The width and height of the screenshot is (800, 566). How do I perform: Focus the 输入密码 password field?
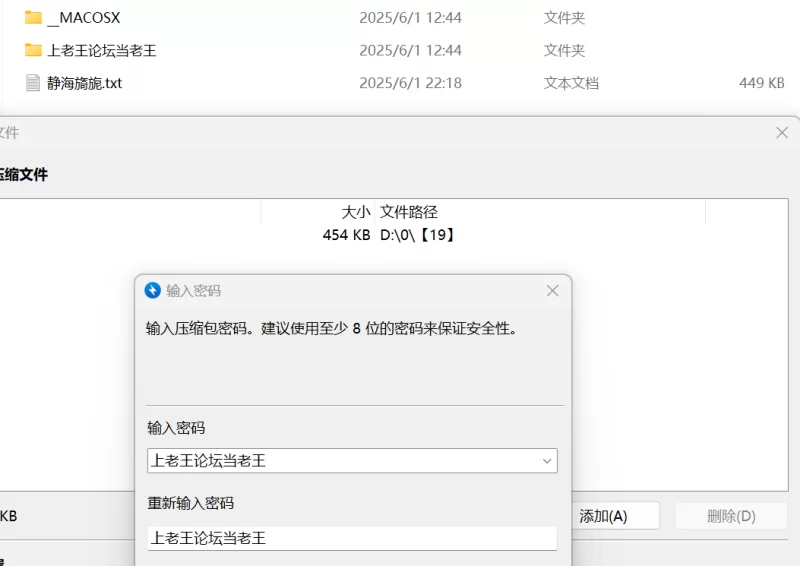[352, 461]
